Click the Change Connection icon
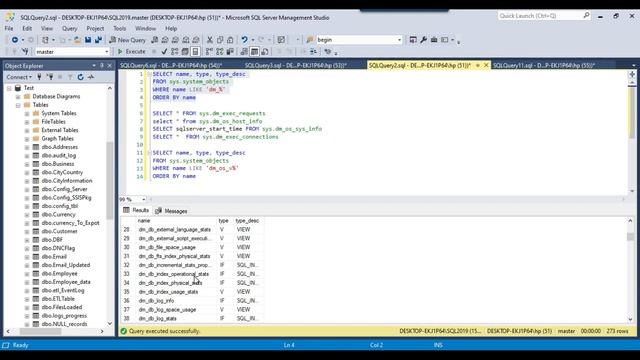 click(25, 51)
